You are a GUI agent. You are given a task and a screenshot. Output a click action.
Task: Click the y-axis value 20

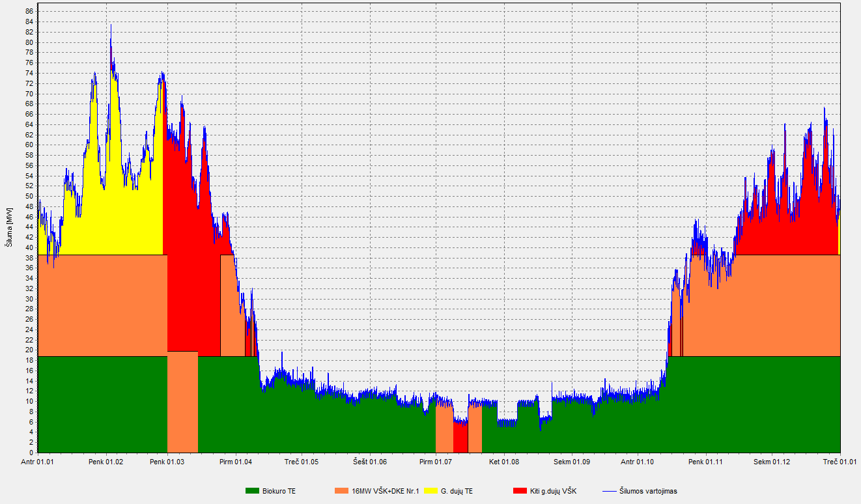pyautogui.click(x=29, y=350)
